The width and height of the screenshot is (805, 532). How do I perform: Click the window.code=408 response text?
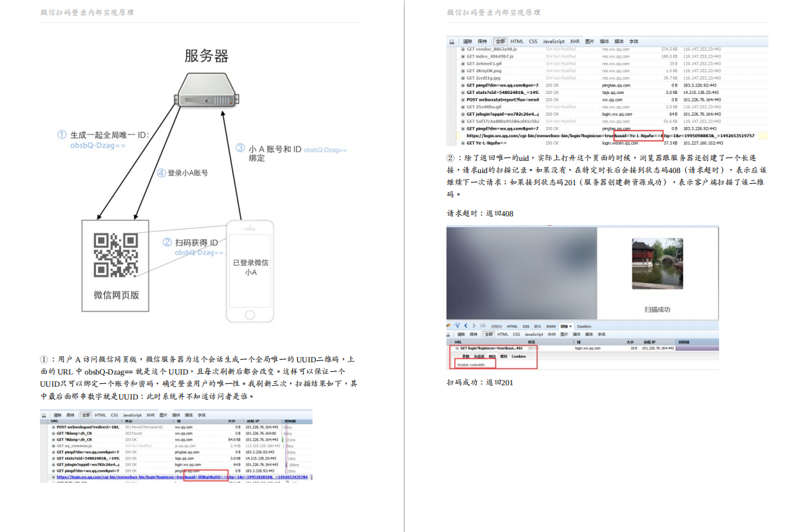471,365
